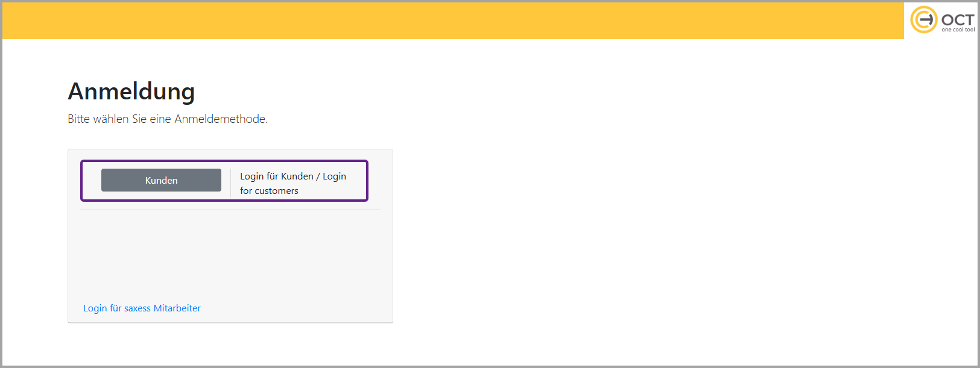The height and width of the screenshot is (368, 980).
Task: Open the Login für saxess Mitarbeiter link
Action: [142, 308]
